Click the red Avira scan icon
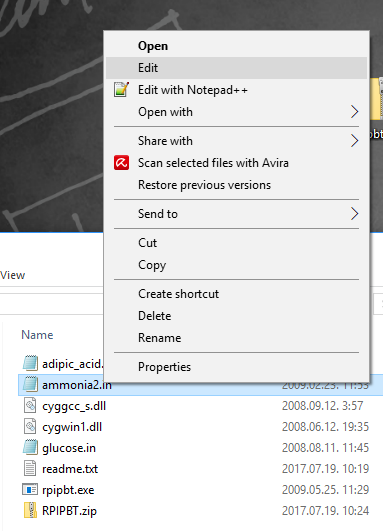383x531 pixels. (x=121, y=163)
